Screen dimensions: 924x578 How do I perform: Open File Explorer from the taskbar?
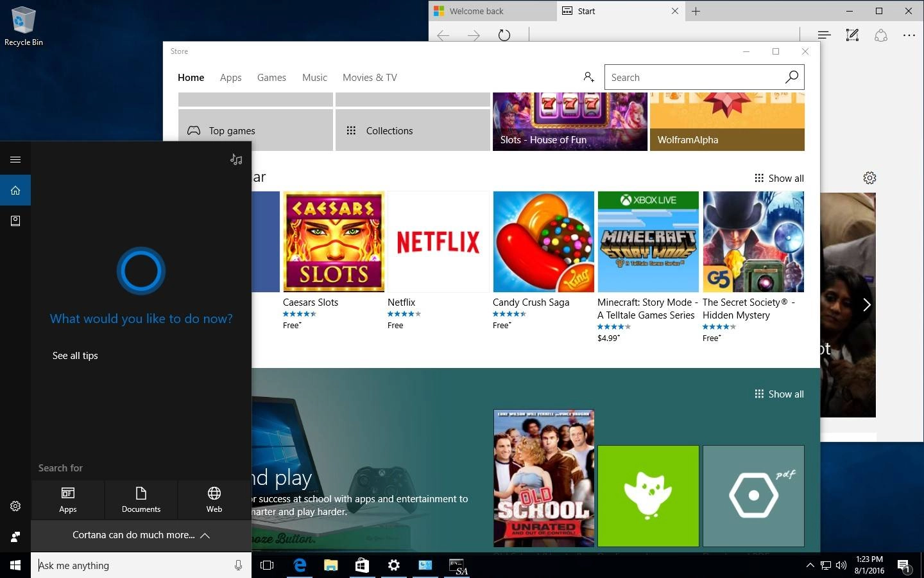(x=330, y=565)
